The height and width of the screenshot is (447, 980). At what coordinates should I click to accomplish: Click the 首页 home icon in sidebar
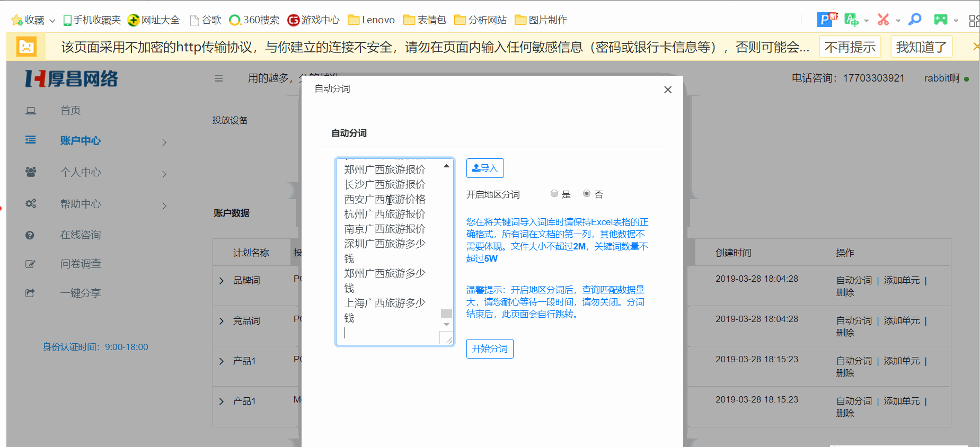tap(31, 111)
